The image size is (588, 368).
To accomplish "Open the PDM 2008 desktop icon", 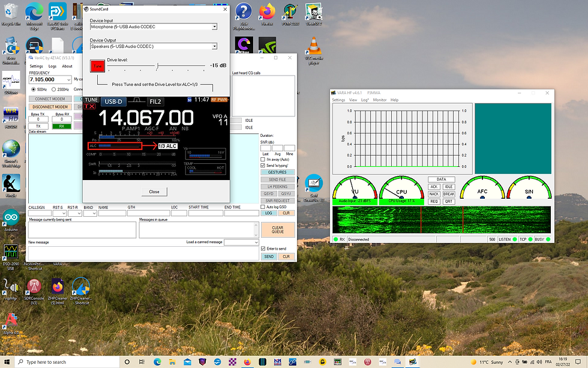I will tap(290, 14).
